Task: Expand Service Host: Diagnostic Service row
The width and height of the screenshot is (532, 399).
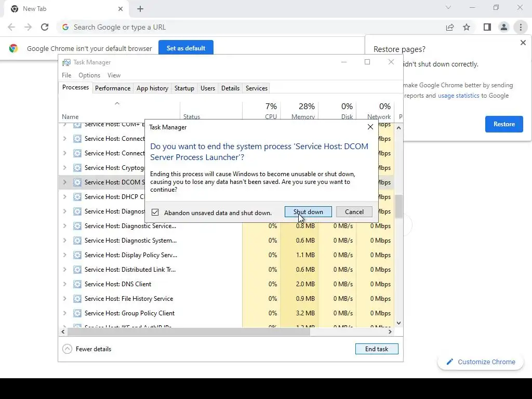Action: (65, 226)
